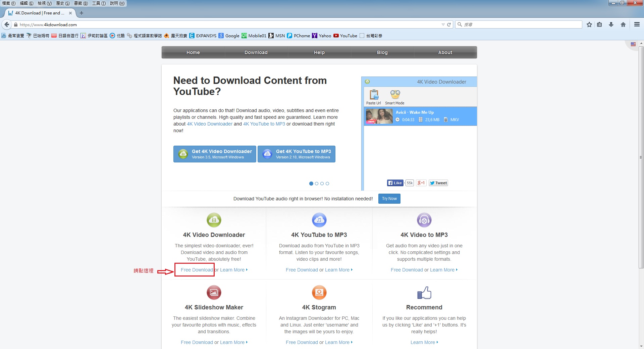Click the green 4K Video Downloader icon
This screenshot has width=644, height=349.
pos(214,220)
